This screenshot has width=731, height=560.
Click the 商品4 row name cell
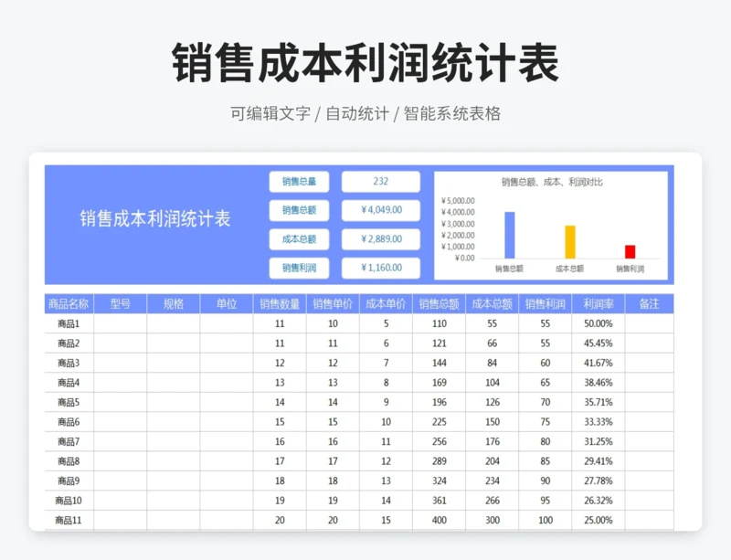[x=69, y=383]
